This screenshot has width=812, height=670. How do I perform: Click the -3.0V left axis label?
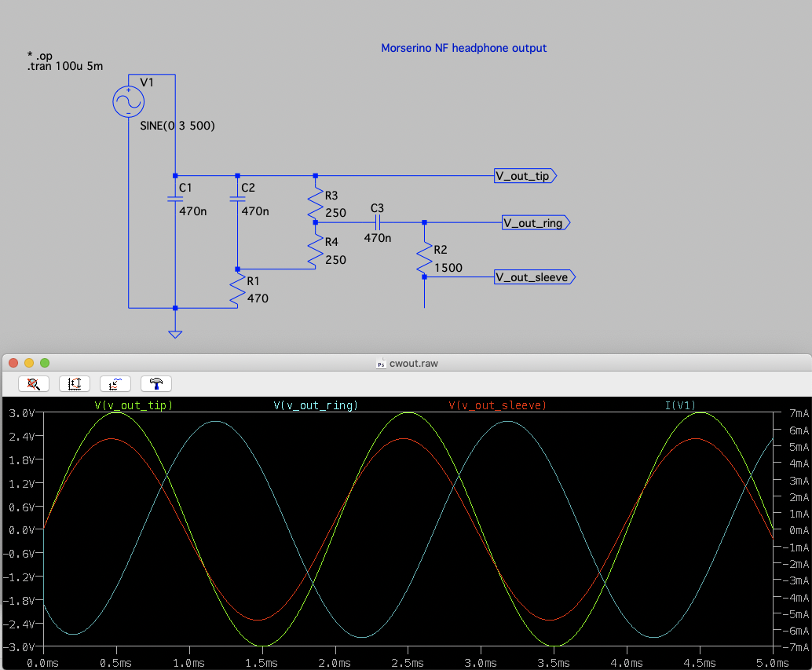click(x=19, y=647)
